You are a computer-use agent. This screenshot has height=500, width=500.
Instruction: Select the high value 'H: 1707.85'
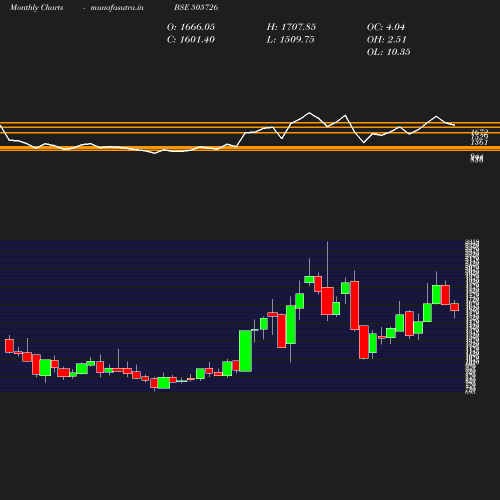291,27
